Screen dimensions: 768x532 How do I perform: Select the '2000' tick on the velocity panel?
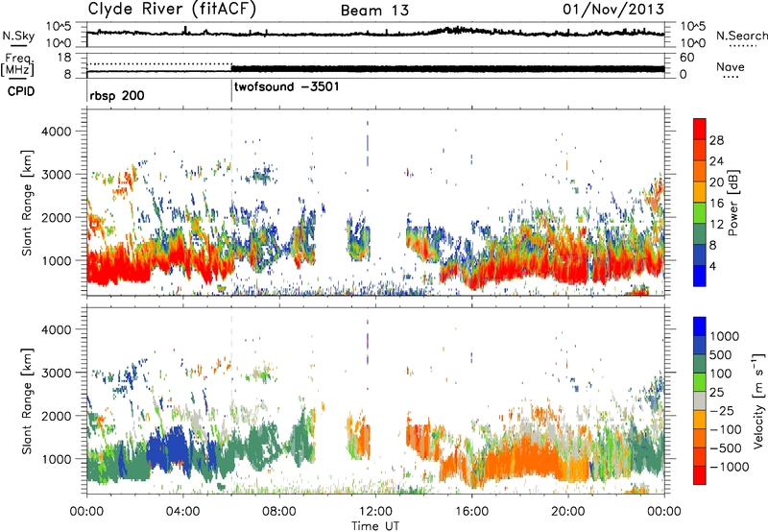[x=56, y=416]
